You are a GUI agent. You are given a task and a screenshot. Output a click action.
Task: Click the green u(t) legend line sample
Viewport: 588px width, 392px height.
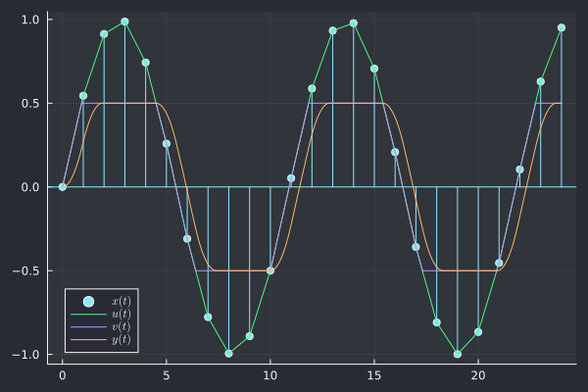pyautogui.click(x=88, y=313)
